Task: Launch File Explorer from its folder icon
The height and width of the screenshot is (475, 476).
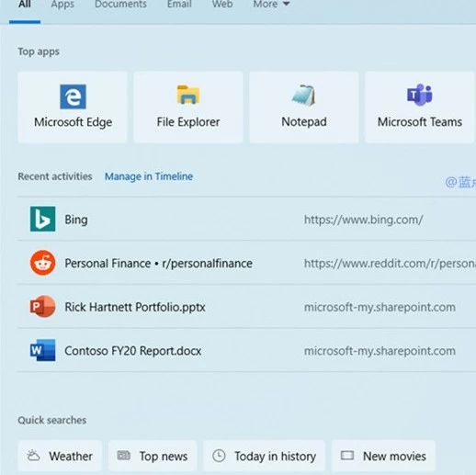Action: [x=188, y=95]
